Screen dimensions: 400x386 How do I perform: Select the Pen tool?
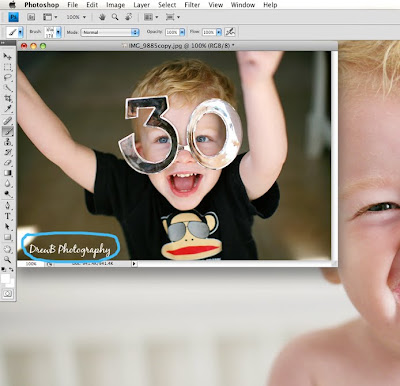point(7,206)
